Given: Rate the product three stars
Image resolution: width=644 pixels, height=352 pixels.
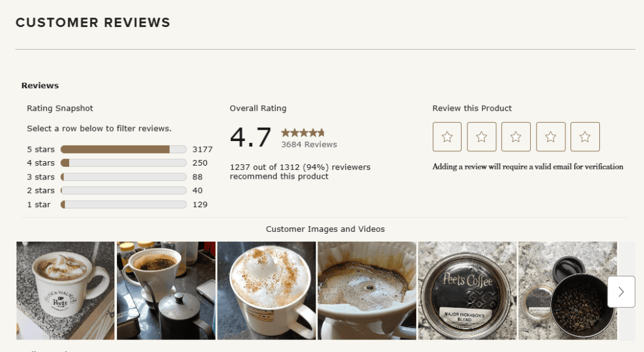Looking at the screenshot, I should point(516,137).
